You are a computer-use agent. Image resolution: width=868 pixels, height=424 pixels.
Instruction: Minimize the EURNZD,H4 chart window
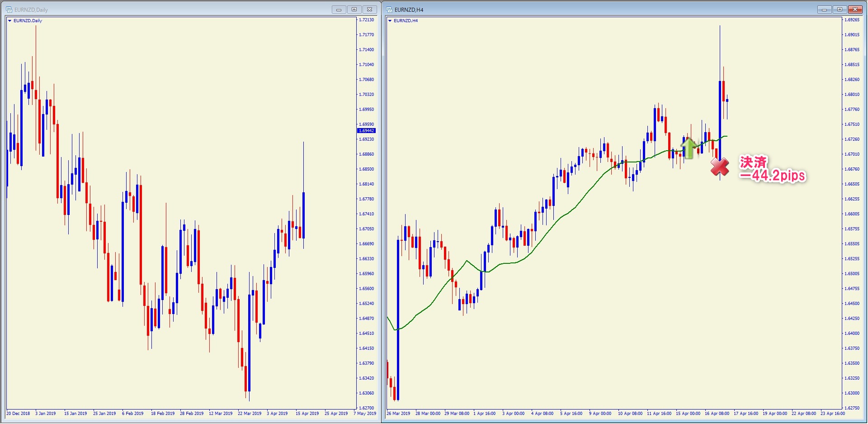tap(824, 10)
